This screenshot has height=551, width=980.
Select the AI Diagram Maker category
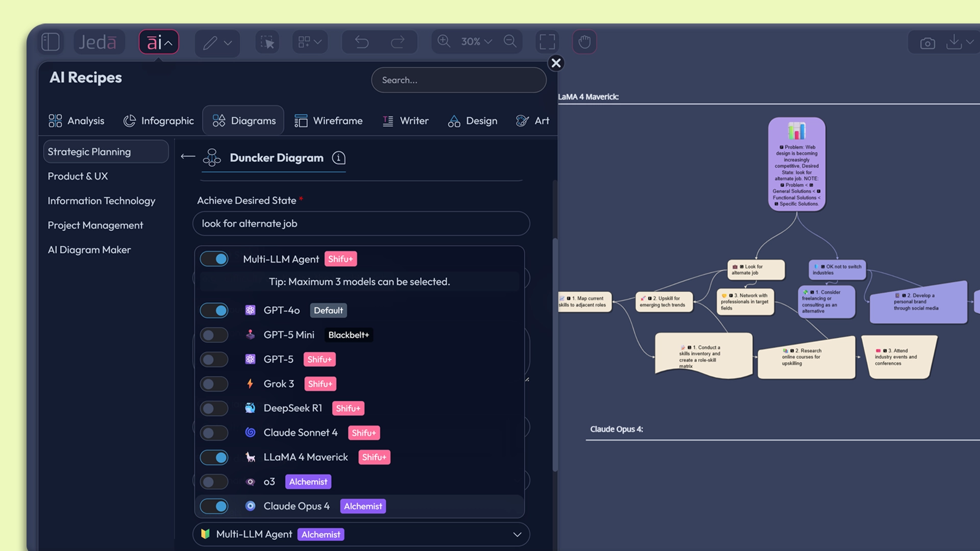tap(89, 249)
